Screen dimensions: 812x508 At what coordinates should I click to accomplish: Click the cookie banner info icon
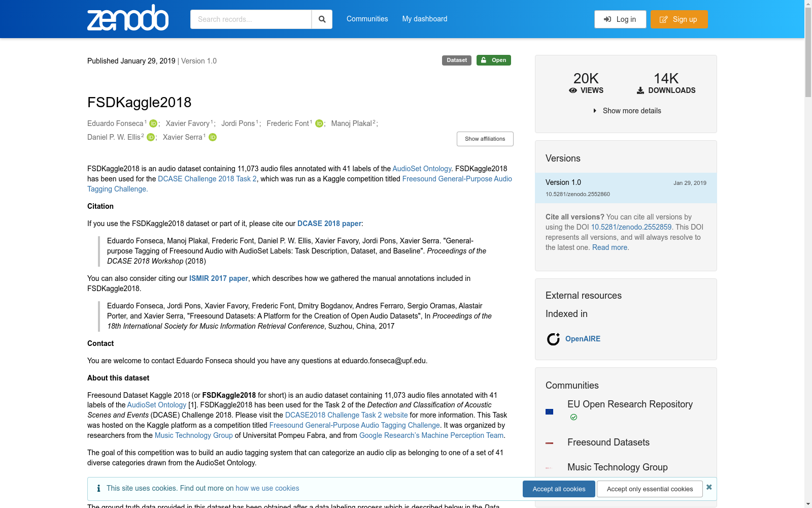coord(98,488)
